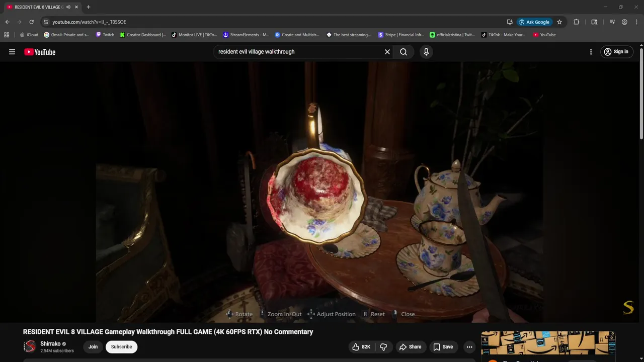644x362 pixels.
Task: Open the media controls icon in toolbar
Action: tap(612, 22)
